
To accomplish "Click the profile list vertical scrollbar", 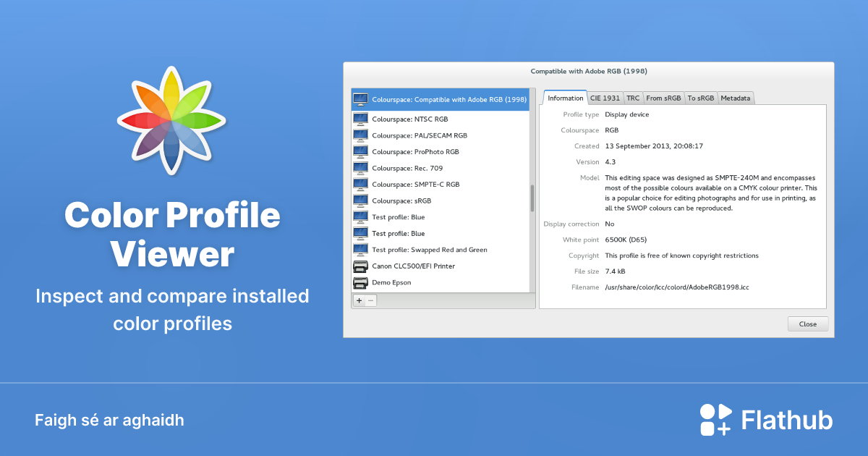I will (x=532, y=198).
